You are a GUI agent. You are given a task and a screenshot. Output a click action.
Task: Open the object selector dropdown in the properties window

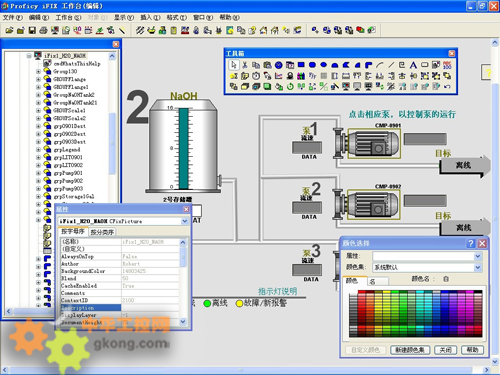(x=185, y=221)
